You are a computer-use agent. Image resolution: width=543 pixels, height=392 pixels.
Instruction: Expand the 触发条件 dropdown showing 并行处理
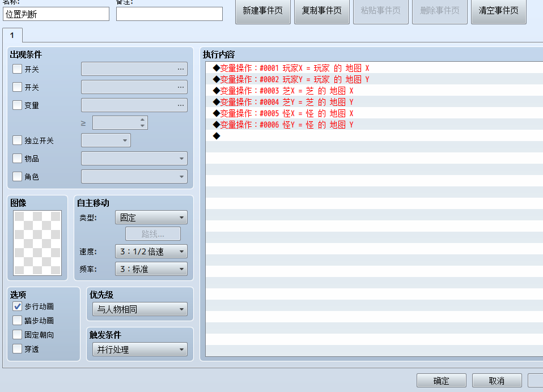pos(140,350)
